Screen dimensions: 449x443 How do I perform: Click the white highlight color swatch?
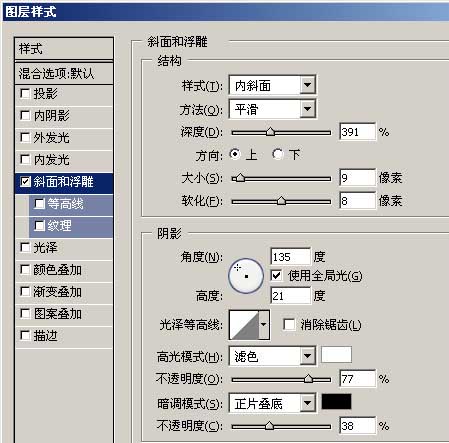pyautogui.click(x=336, y=355)
